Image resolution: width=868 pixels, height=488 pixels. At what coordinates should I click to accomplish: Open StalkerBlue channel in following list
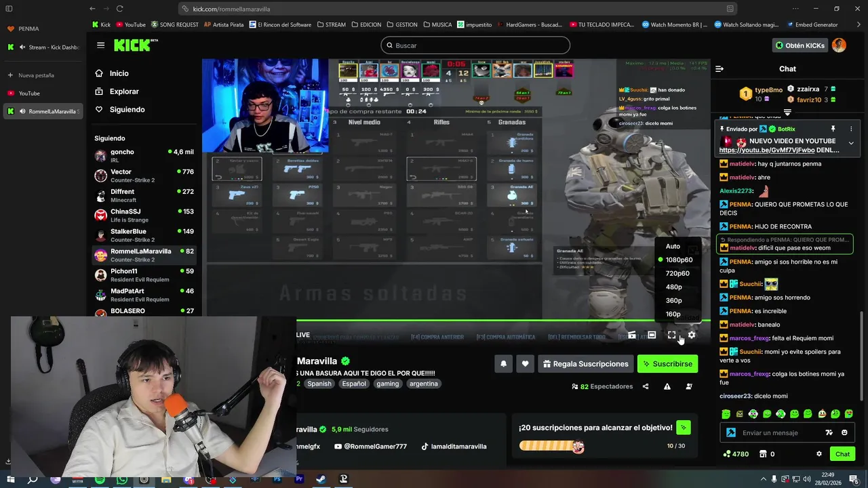tap(144, 235)
